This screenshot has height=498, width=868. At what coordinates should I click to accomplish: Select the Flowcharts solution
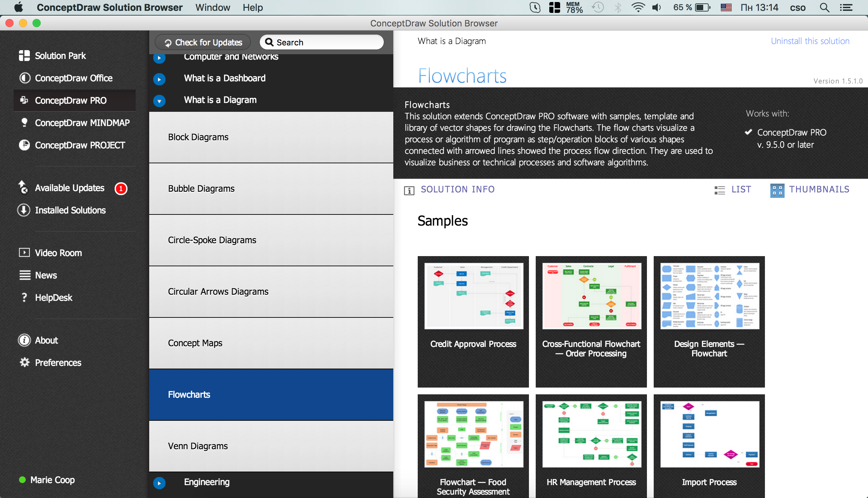[x=271, y=395]
